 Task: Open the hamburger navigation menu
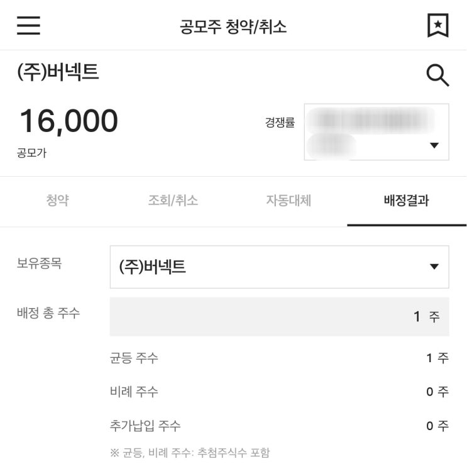(28, 25)
